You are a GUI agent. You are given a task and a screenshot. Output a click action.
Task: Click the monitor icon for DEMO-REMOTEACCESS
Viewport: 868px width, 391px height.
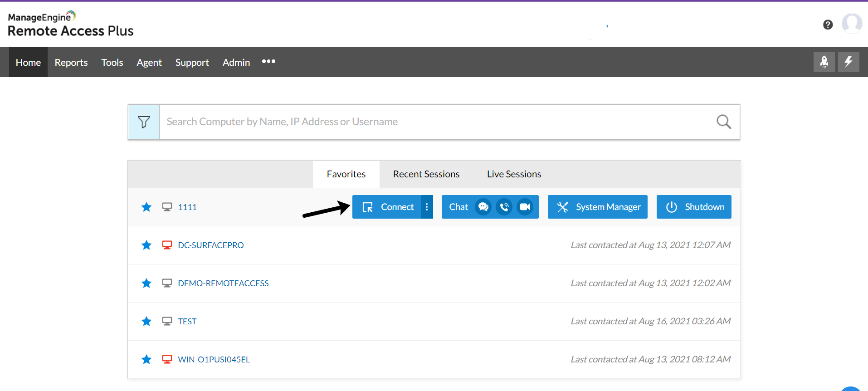[167, 283]
